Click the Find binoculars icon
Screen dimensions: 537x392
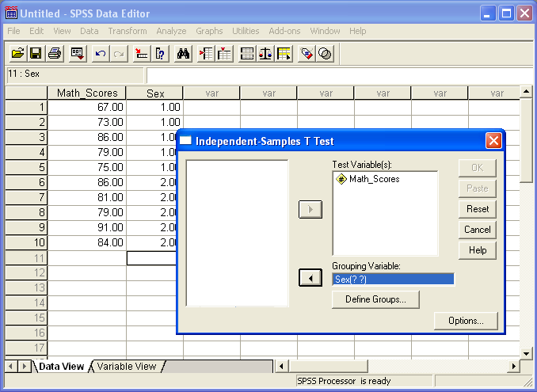pyautogui.click(x=183, y=54)
